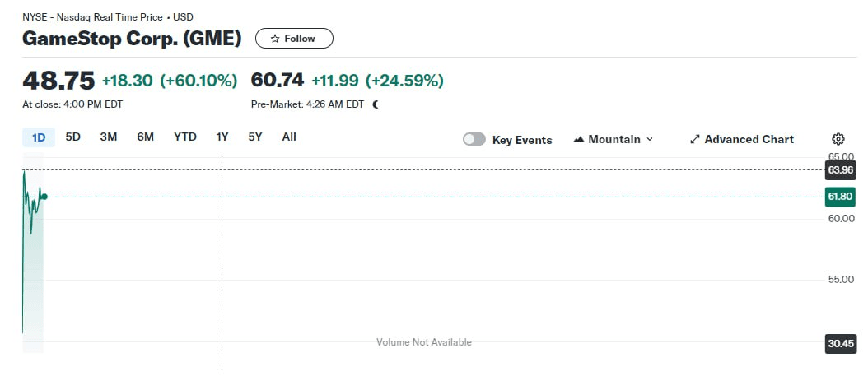Click 'Pre-Market: 4:26 AM EDT' text

[x=308, y=104]
